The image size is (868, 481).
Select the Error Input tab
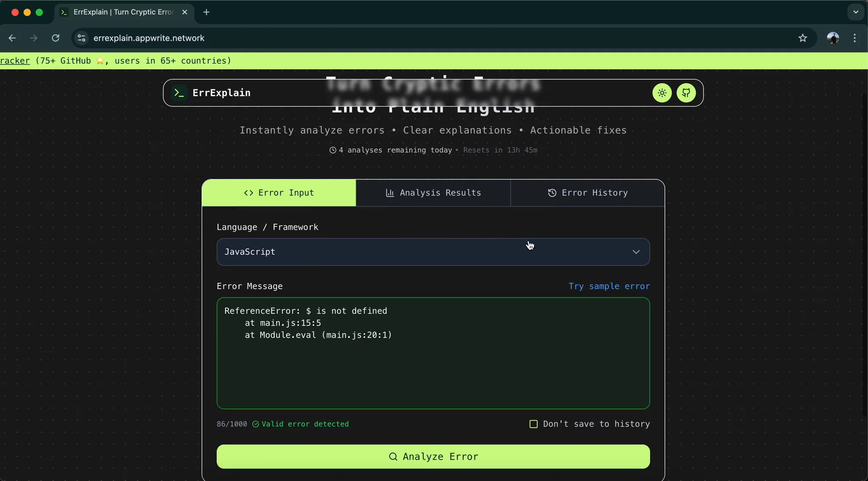click(279, 193)
